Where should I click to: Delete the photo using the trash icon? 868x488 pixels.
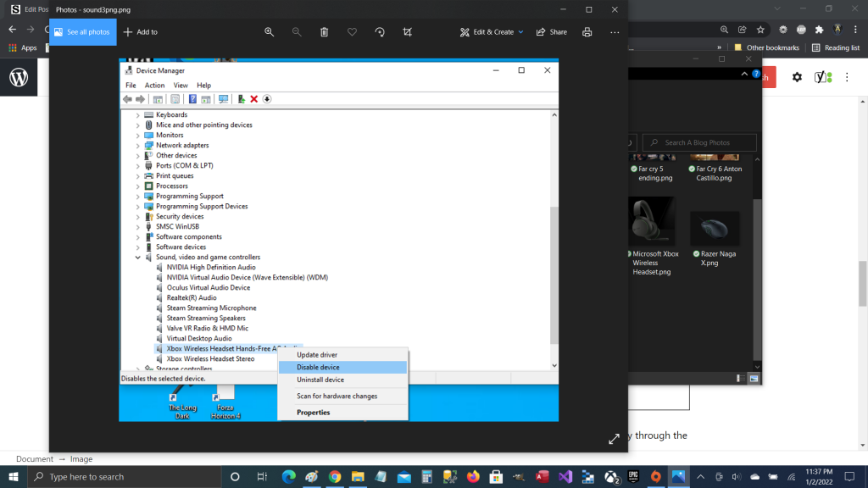[325, 32]
